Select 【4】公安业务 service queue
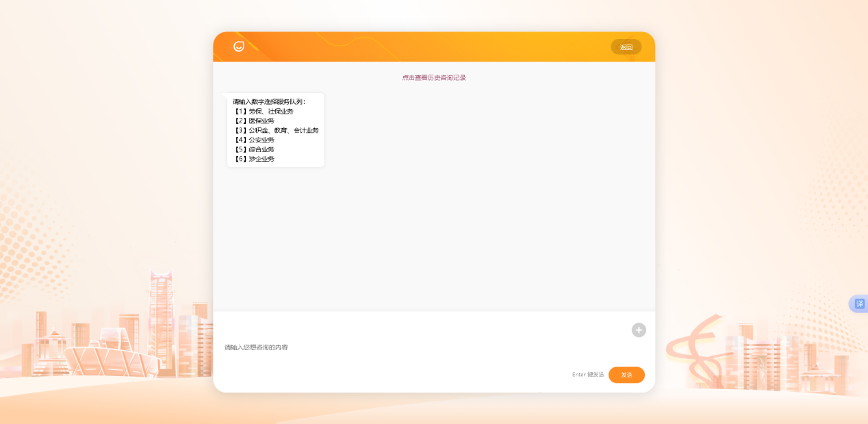 (x=255, y=139)
